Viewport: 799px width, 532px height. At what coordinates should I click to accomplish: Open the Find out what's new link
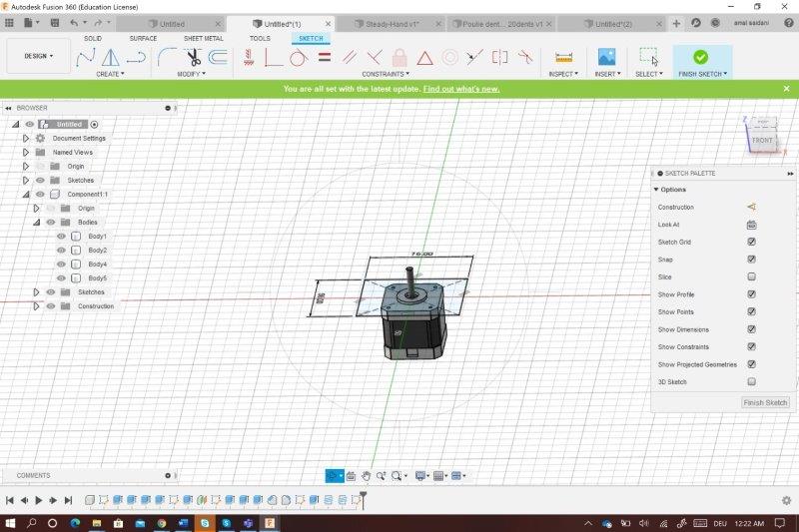click(x=461, y=89)
